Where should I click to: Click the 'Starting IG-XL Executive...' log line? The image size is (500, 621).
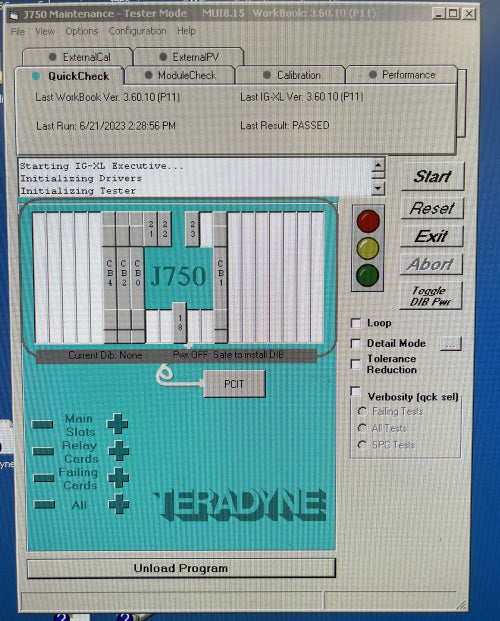click(102, 166)
